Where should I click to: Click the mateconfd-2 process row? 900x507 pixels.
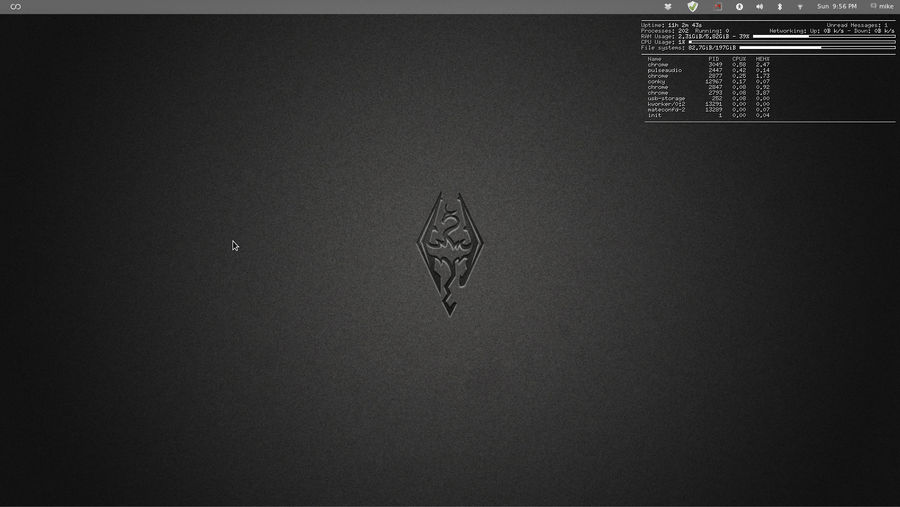pos(708,110)
